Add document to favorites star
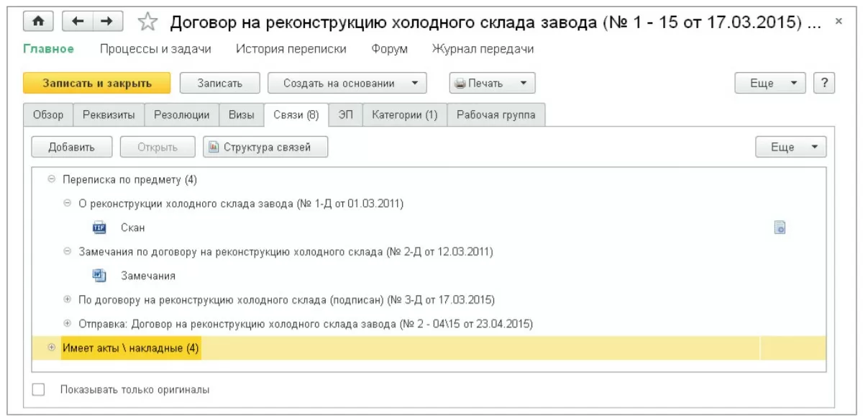 click(146, 22)
